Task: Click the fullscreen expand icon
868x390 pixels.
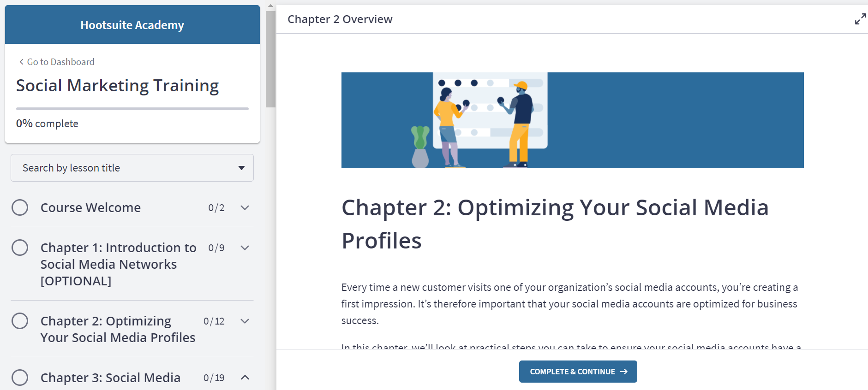Action: click(x=860, y=19)
